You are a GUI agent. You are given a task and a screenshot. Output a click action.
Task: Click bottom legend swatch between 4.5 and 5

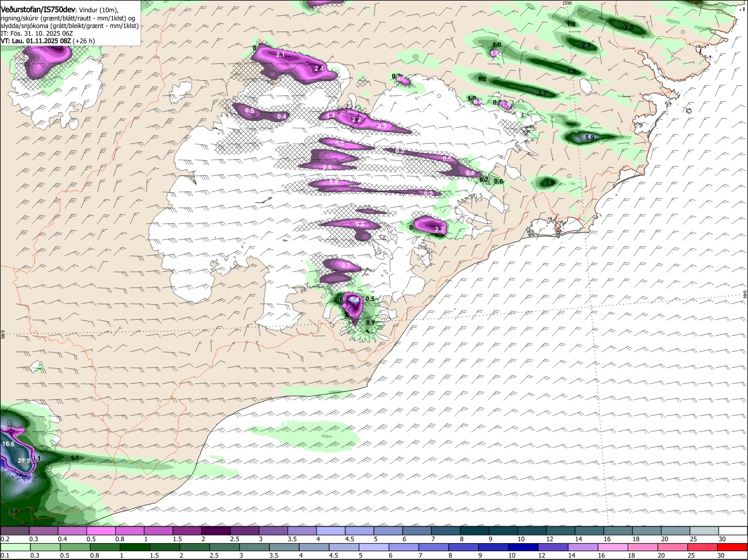coord(344,547)
